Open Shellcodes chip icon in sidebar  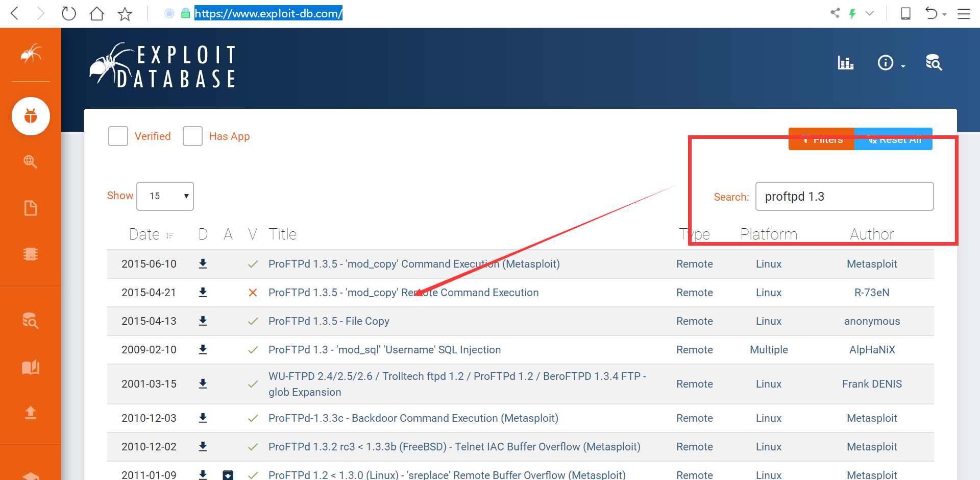tap(31, 254)
